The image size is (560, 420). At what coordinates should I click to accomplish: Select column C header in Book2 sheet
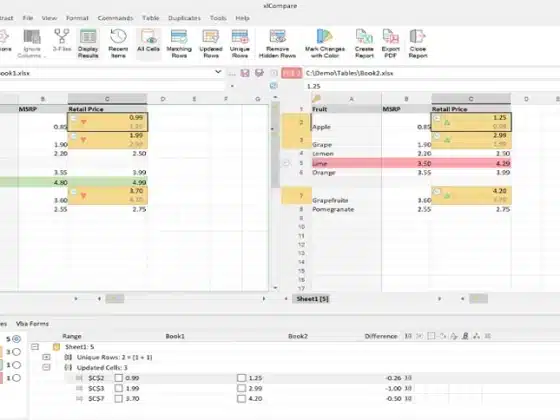coord(471,99)
